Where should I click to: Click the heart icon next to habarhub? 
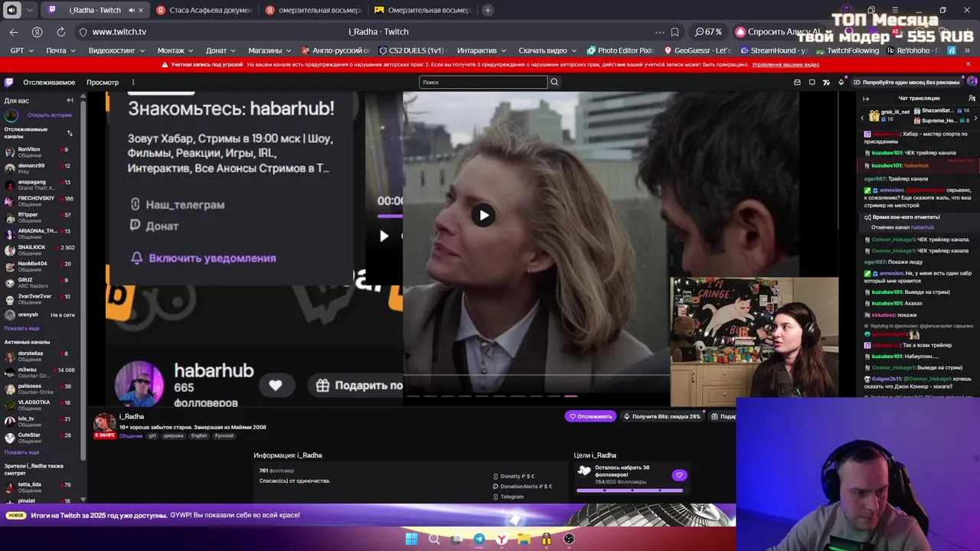276,385
